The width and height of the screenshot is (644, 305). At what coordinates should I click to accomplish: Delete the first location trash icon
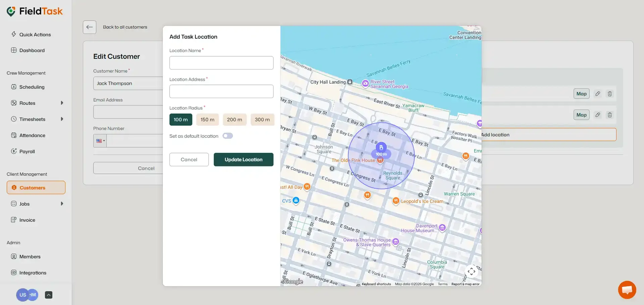pos(610,94)
